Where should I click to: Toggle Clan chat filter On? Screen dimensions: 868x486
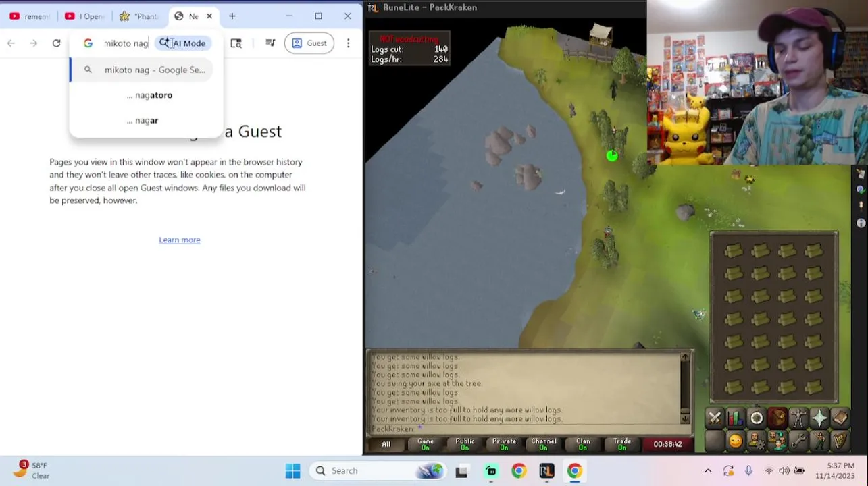583,444
